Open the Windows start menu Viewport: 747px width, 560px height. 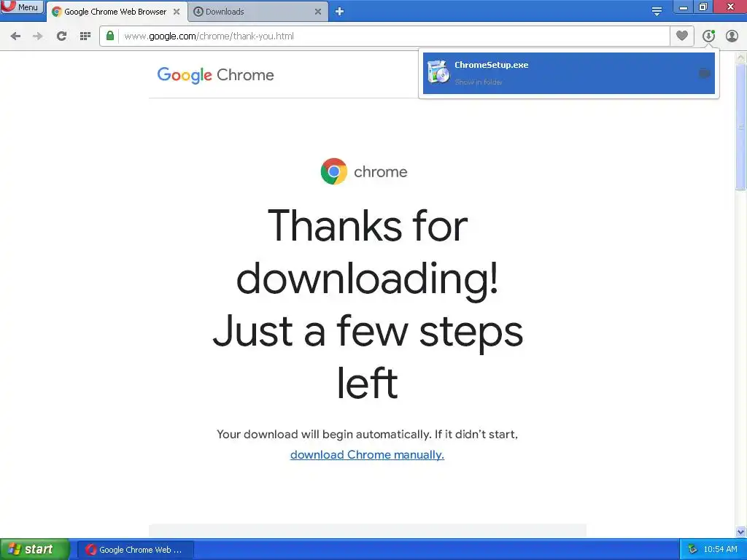pyautogui.click(x=34, y=549)
